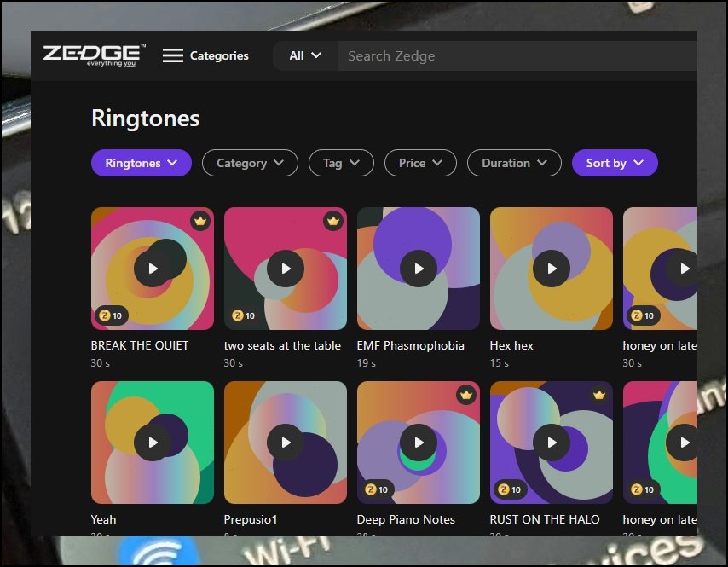
Task: Open the Duration filter dropdown
Action: (514, 163)
